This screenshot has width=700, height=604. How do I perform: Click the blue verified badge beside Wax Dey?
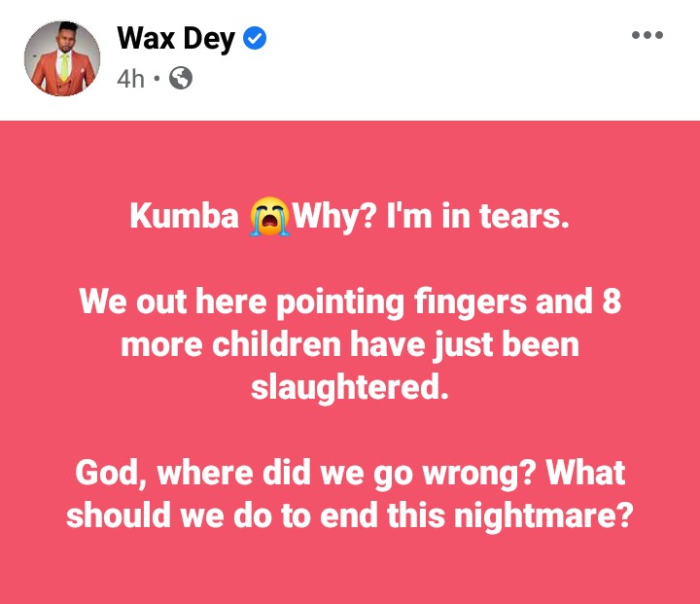coord(255,39)
